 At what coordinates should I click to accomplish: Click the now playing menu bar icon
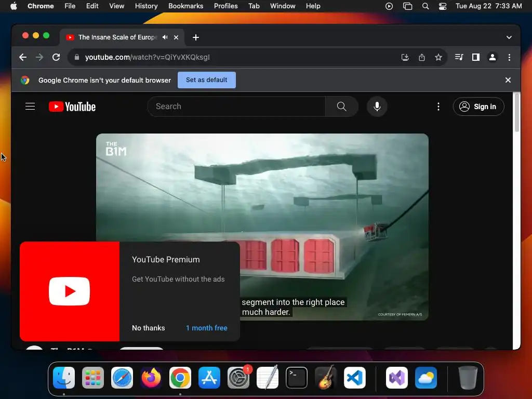pyautogui.click(x=389, y=6)
